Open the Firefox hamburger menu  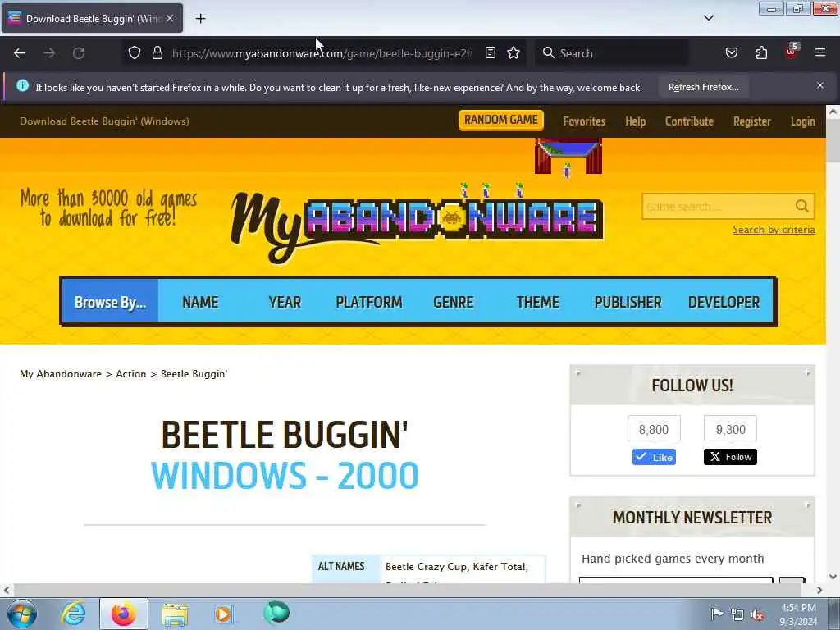(820, 52)
